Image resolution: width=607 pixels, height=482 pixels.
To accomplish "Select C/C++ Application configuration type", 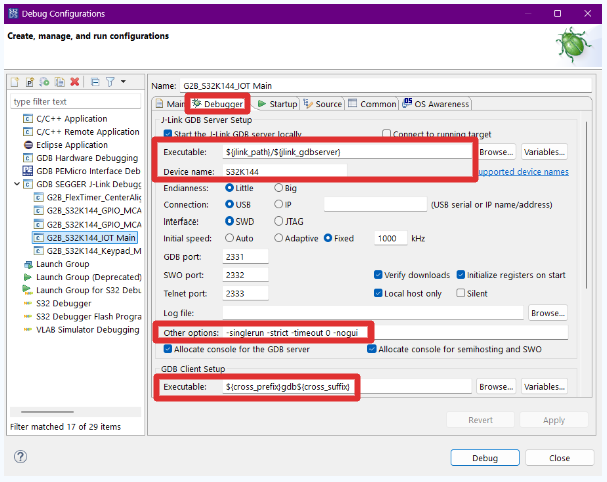I will 71,119.
